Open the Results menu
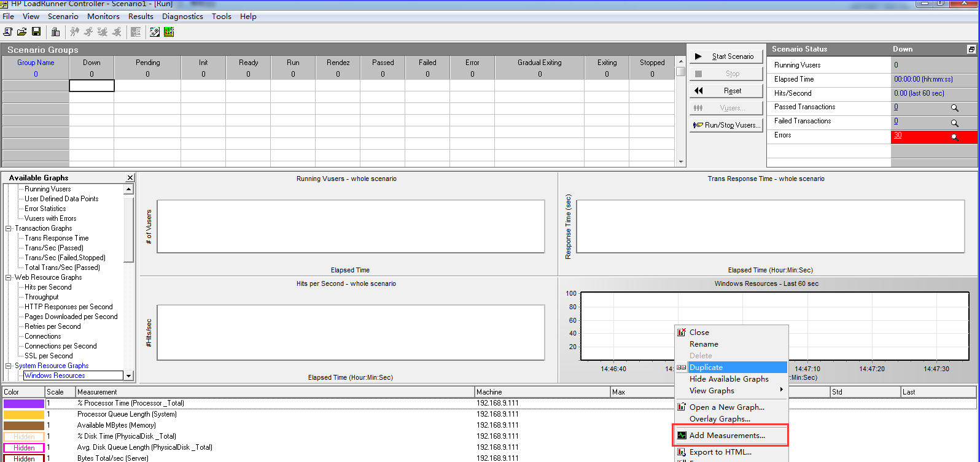The width and height of the screenshot is (980, 462). point(141,17)
